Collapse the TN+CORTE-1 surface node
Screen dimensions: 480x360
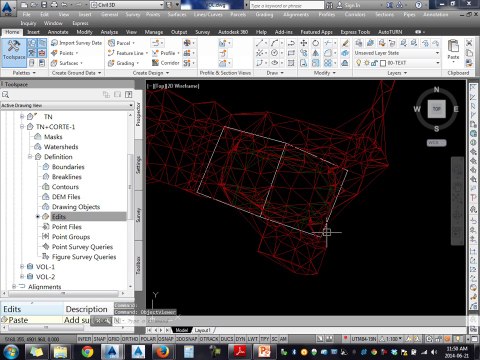point(22,126)
